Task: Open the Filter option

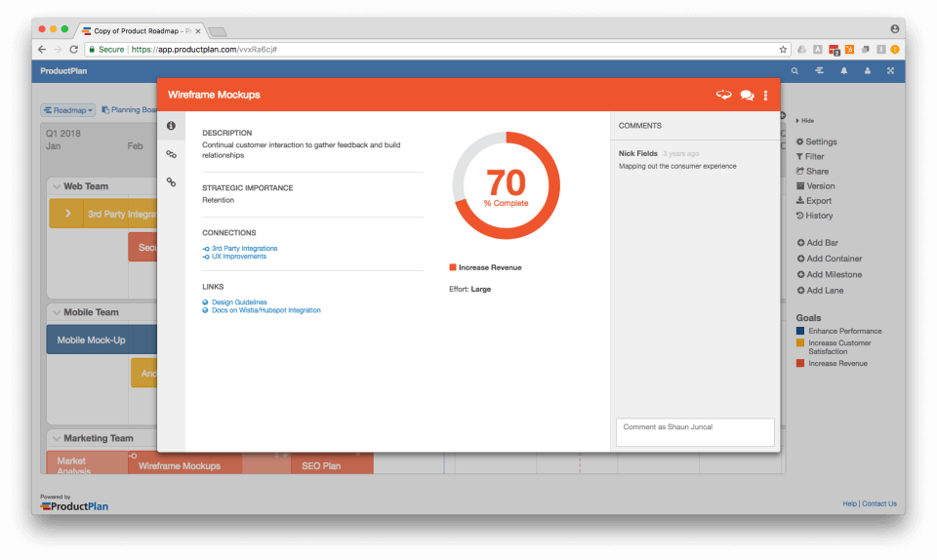Action: tap(814, 156)
